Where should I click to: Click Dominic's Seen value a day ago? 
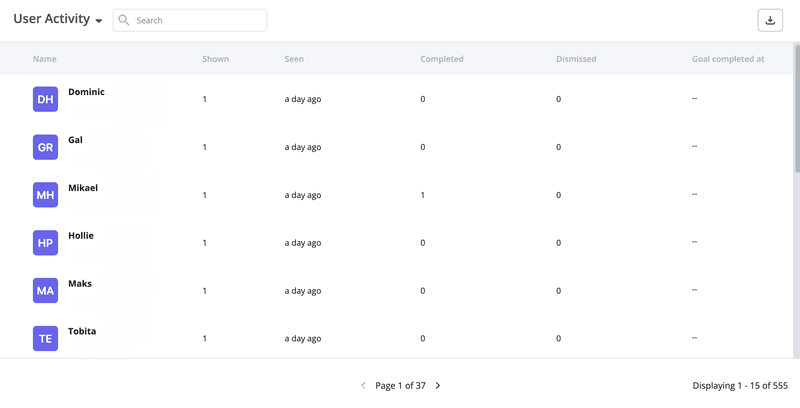pyautogui.click(x=303, y=99)
